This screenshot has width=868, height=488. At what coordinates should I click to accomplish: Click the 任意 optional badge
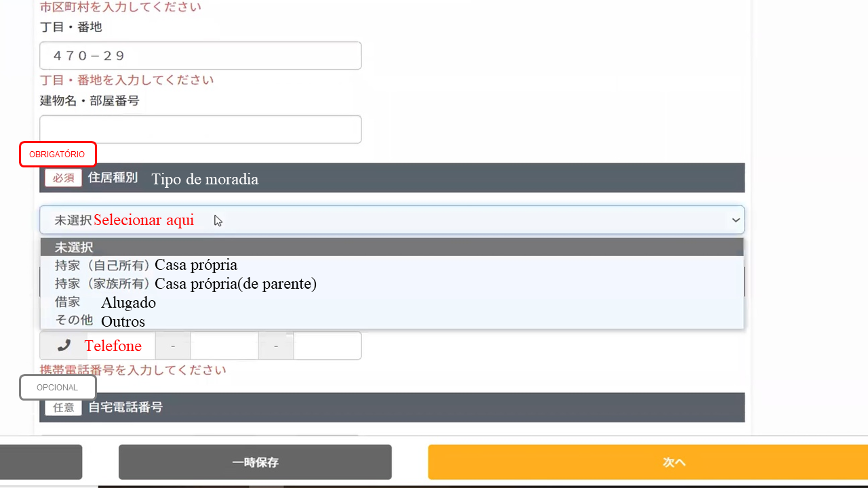coord(63,407)
